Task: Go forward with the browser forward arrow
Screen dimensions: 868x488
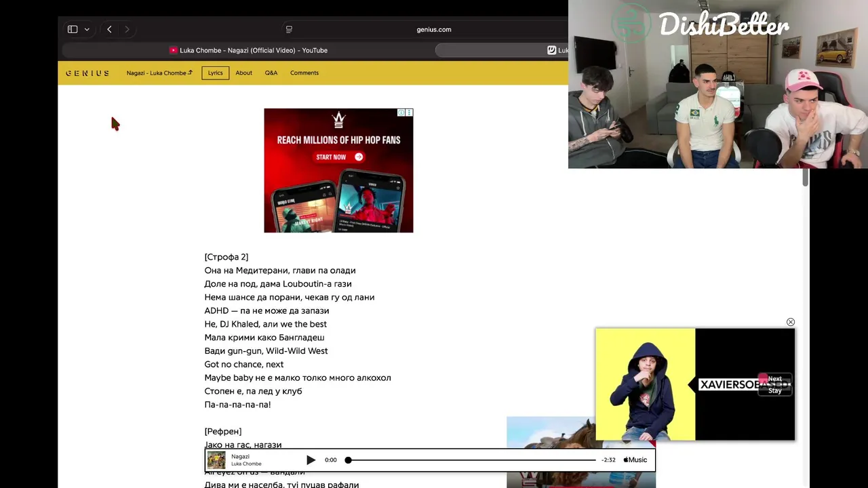Action: (127, 29)
